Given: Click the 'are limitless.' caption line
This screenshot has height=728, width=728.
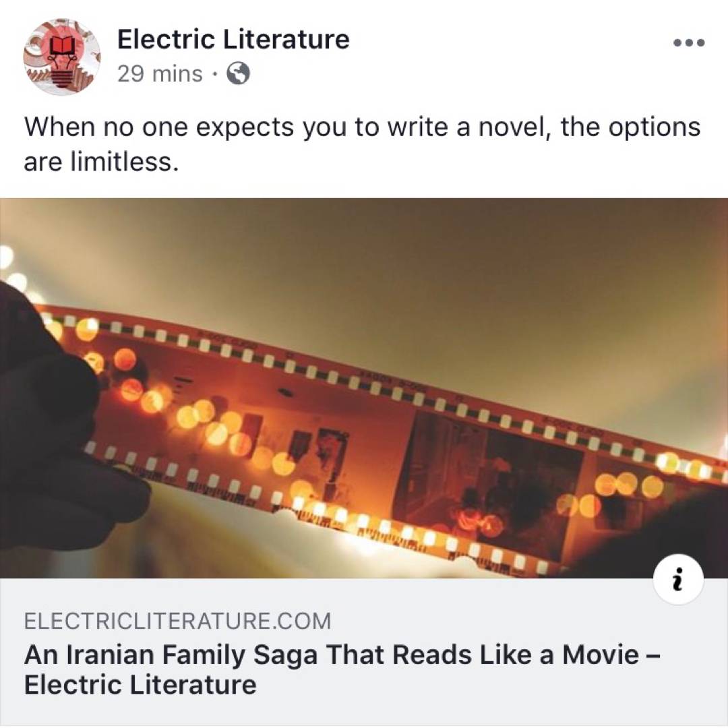Looking at the screenshot, I should tap(101, 162).
